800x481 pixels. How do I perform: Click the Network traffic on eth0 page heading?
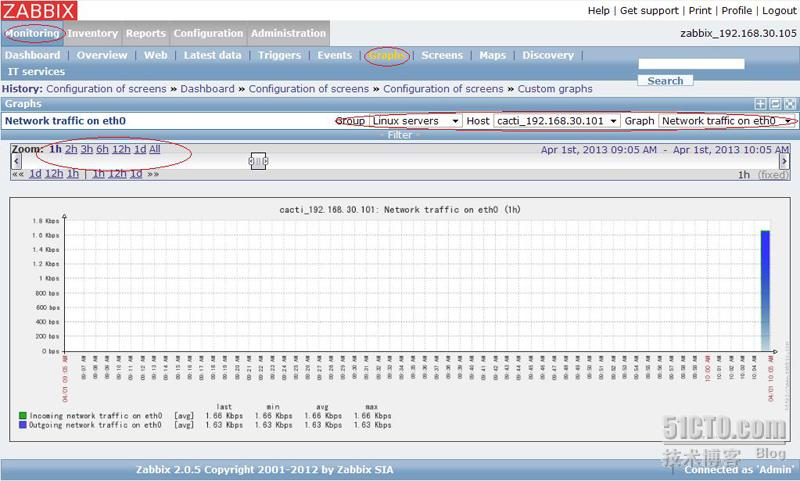65,121
